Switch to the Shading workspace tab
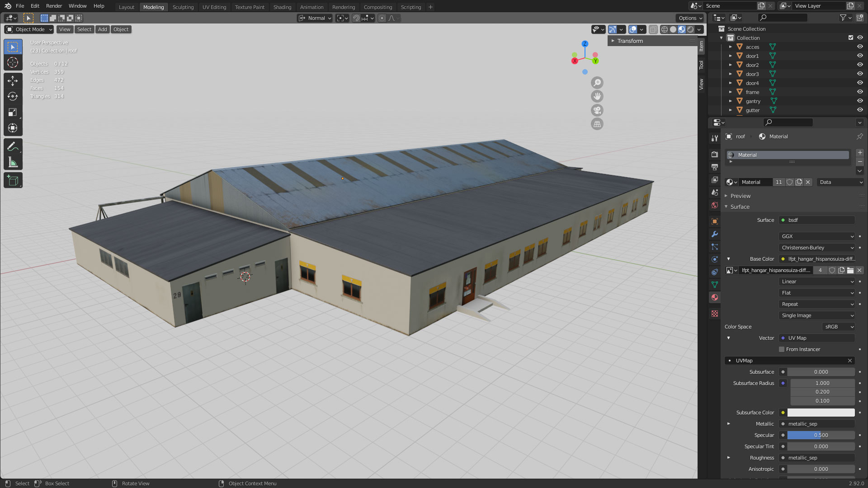The image size is (868, 488). pyautogui.click(x=282, y=7)
